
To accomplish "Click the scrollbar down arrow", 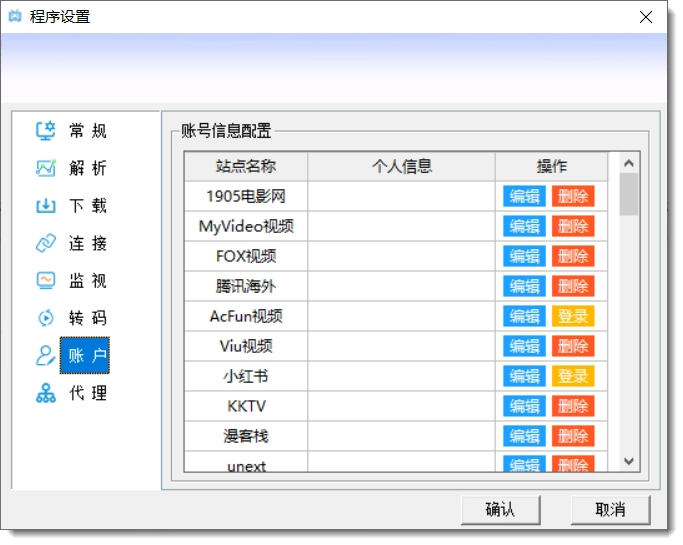I will 629,461.
